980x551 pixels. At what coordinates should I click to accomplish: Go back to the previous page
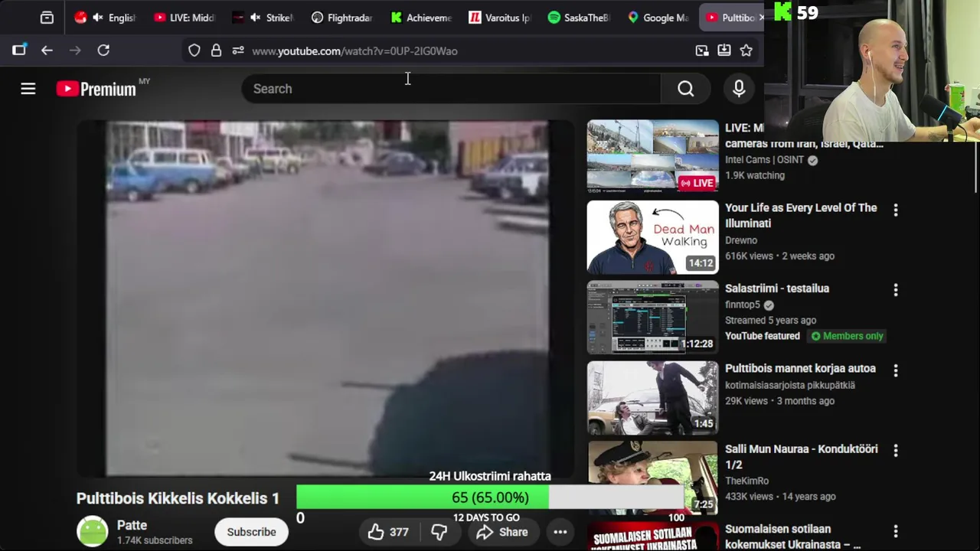[x=47, y=51]
